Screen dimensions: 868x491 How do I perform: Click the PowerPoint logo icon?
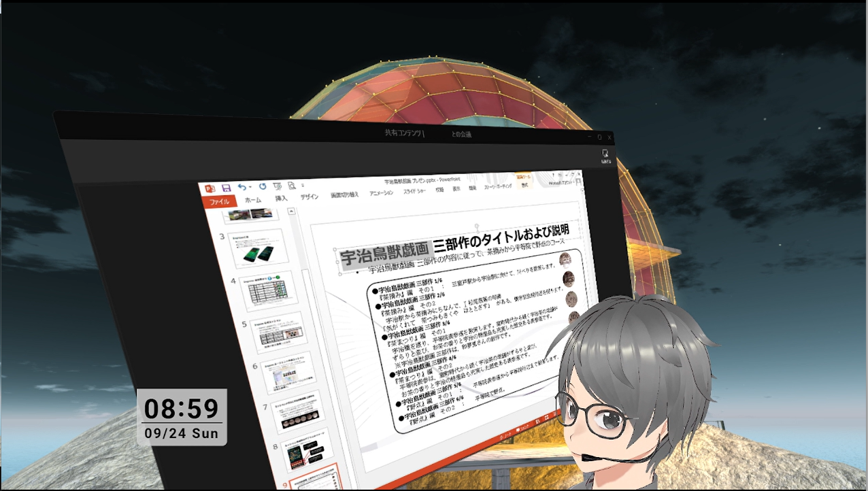(210, 188)
